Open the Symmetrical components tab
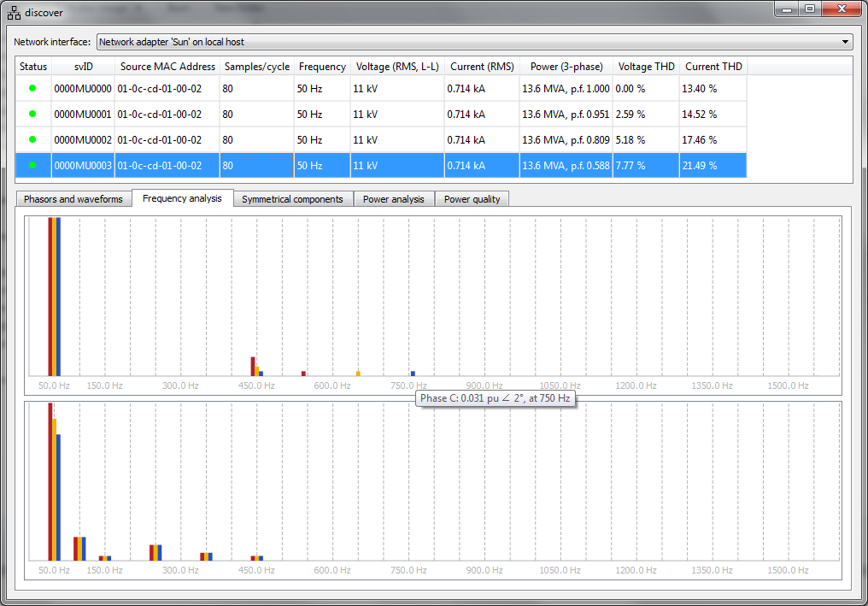Viewport: 868px width, 606px height. (x=292, y=199)
